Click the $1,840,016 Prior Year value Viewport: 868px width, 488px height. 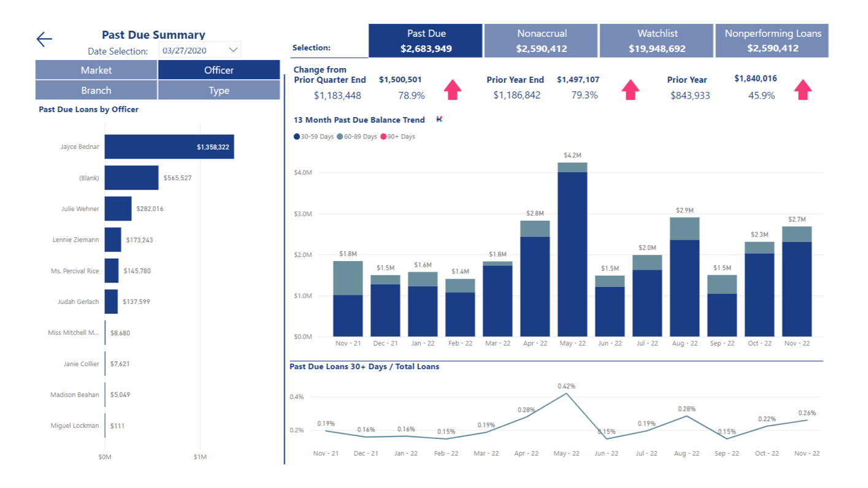coord(756,78)
